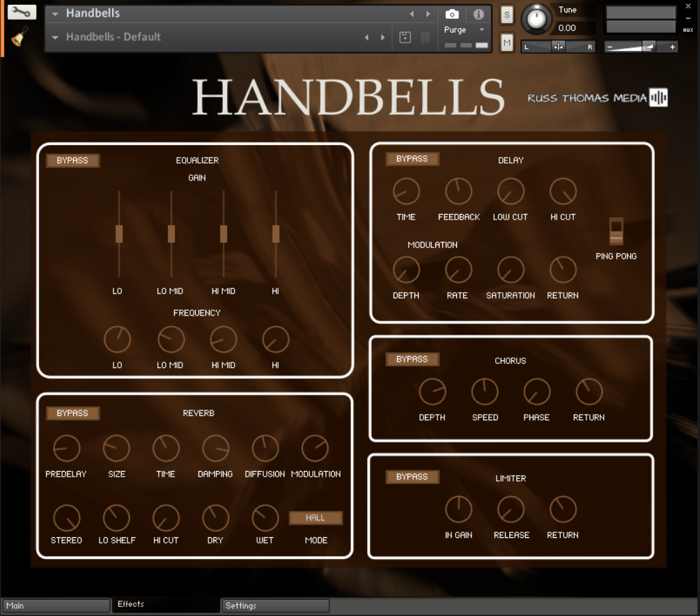Toggle the Limiter Bypass button
700x616 pixels.
412,477
